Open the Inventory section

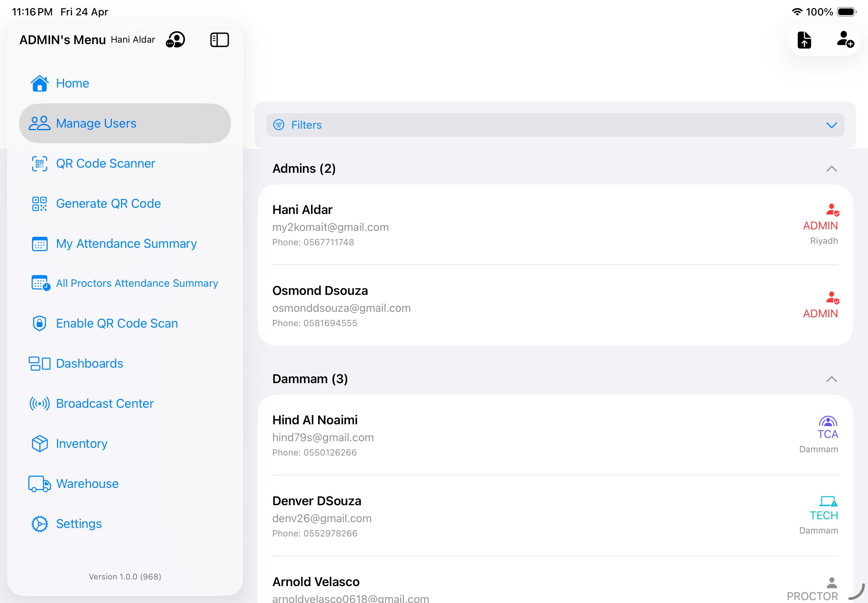pos(81,443)
